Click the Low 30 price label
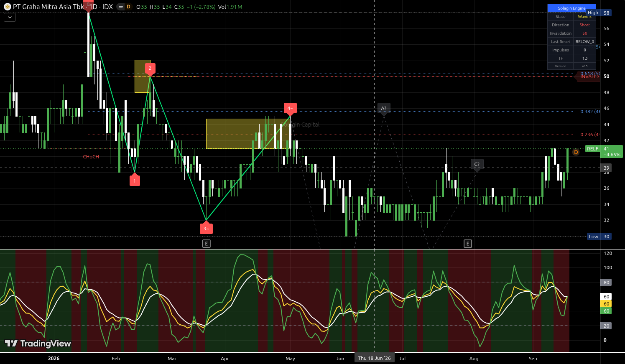Viewport: 625px width, 364px height. coord(600,237)
